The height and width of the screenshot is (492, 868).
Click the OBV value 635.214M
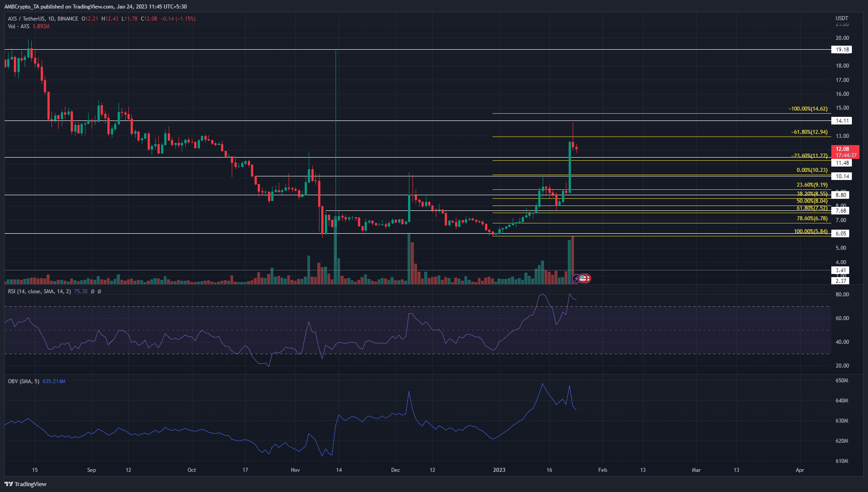[x=54, y=381]
